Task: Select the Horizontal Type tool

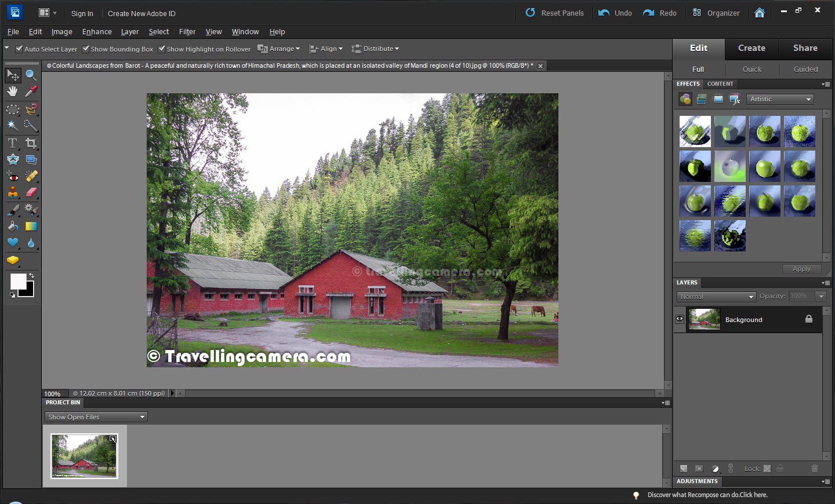Action: point(12,142)
